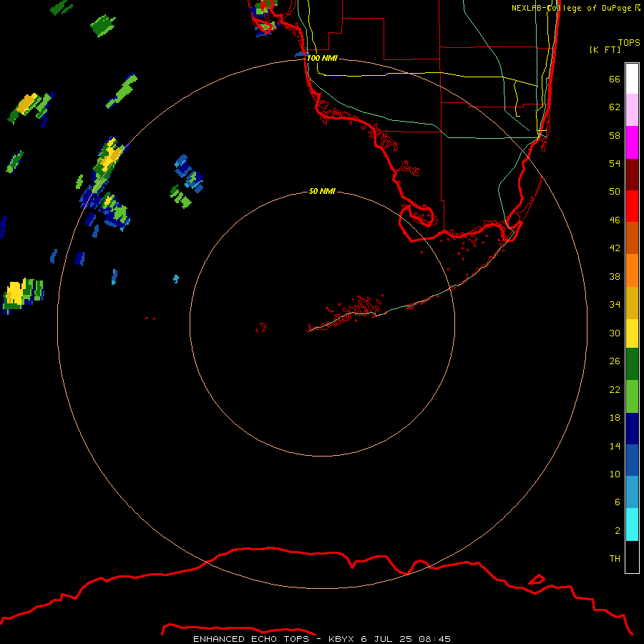
Task: Click the "14" legend value
Action: (x=615, y=446)
